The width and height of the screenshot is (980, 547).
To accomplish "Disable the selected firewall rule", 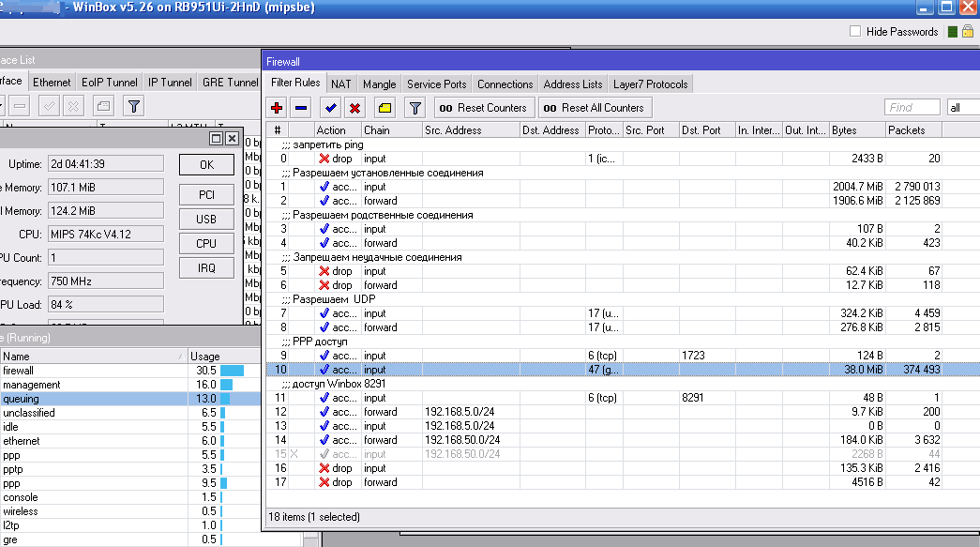I will [x=355, y=108].
